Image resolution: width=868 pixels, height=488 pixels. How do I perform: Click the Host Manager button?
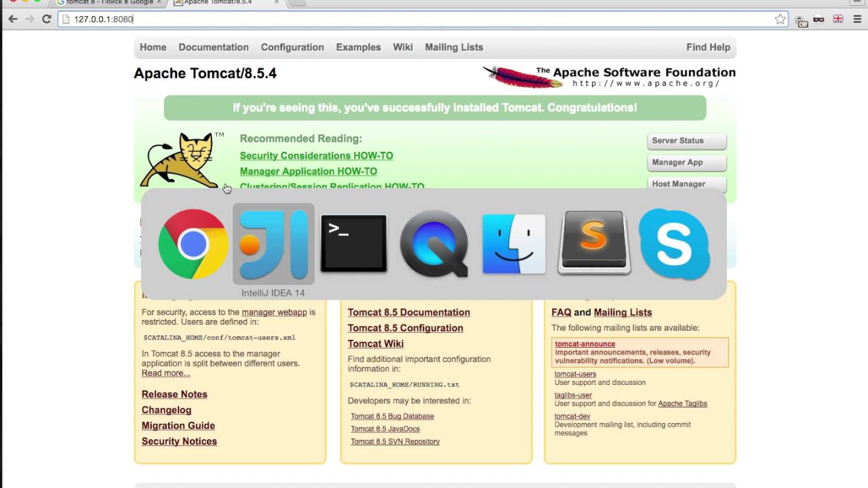[x=687, y=184]
